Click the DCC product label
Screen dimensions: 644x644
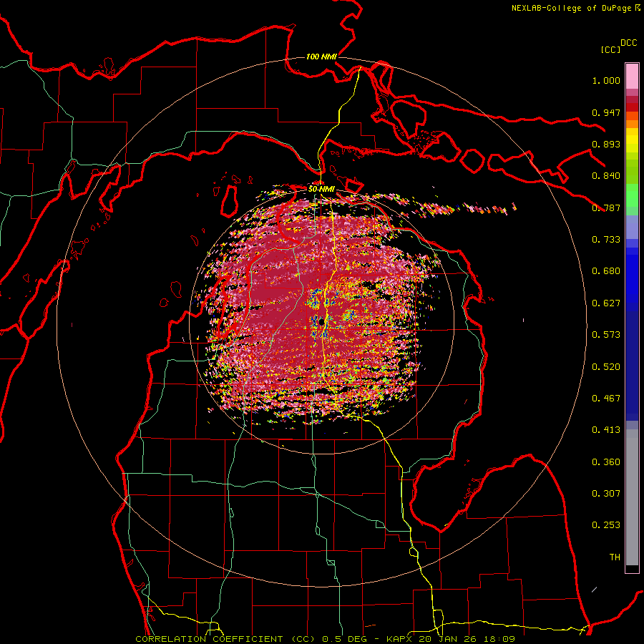click(x=628, y=43)
